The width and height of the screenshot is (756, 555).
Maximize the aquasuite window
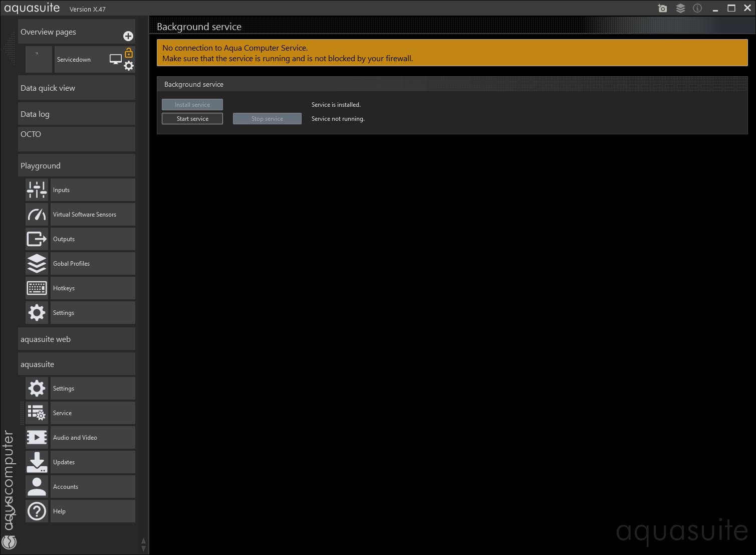pos(731,9)
